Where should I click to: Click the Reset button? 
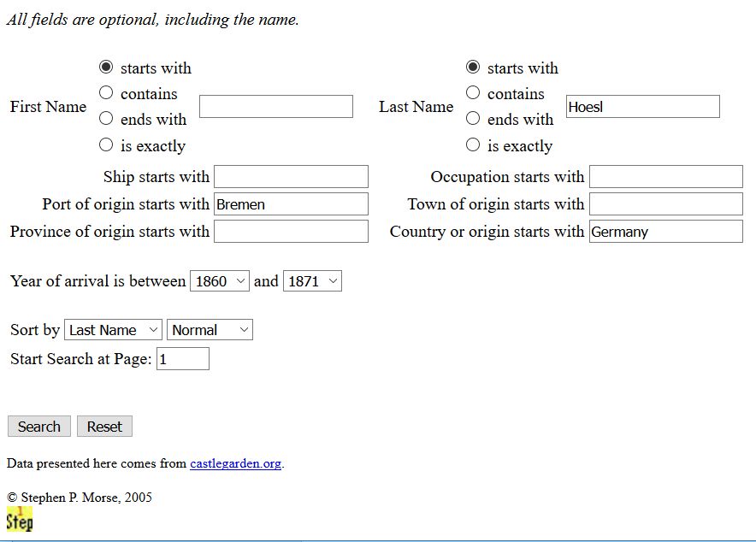pos(104,427)
